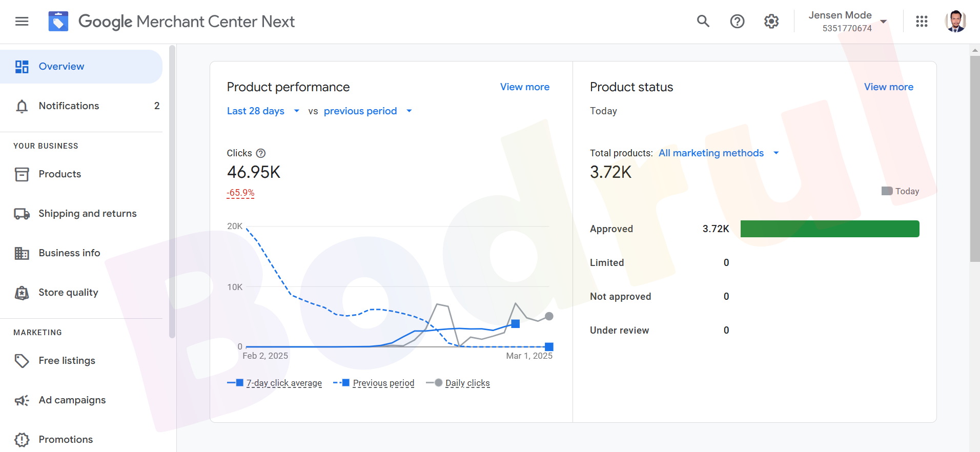Open the search magnifier icon
The image size is (980, 452).
(703, 21)
